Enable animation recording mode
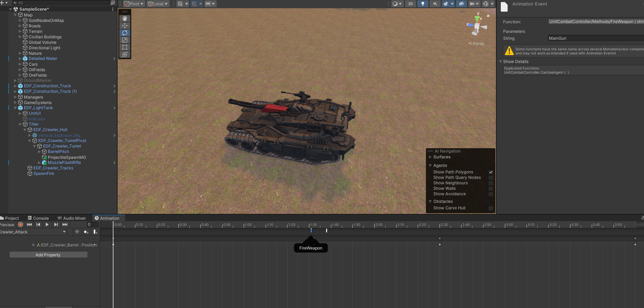Image resolution: width=644 pixels, height=308 pixels. point(21,224)
